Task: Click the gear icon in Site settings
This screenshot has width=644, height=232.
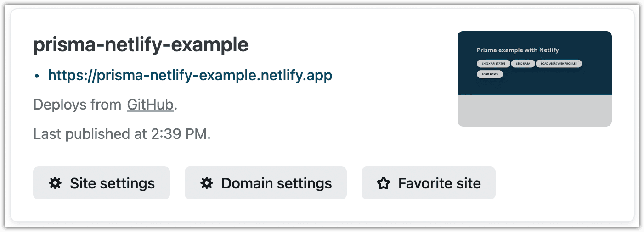Action: point(55,183)
